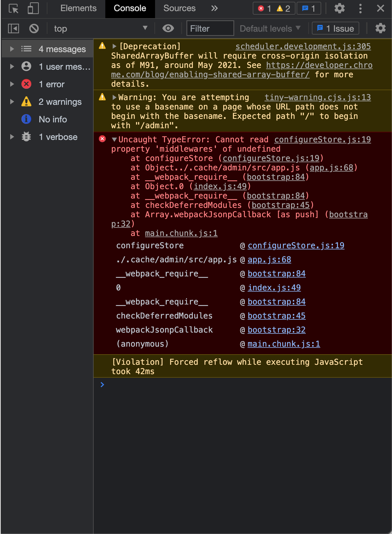The image size is (392, 534).
Task: Click the 1 error red icon in sidebar
Action: (x=26, y=84)
